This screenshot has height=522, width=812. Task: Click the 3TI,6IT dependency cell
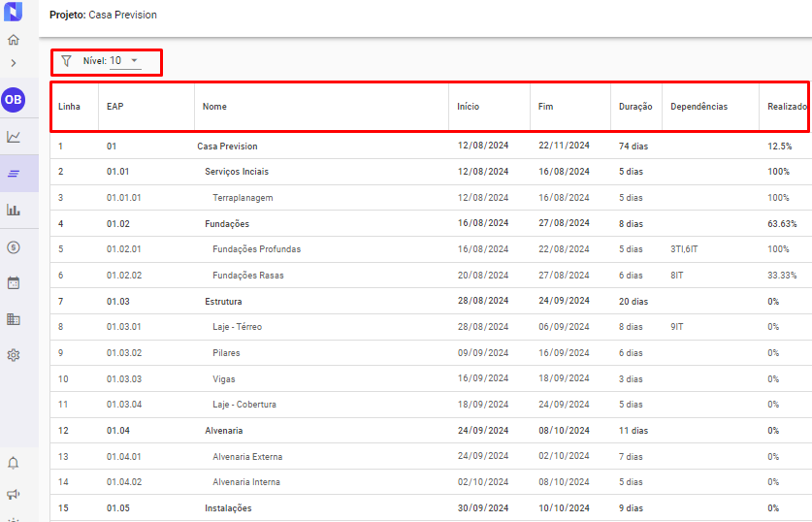coord(684,249)
